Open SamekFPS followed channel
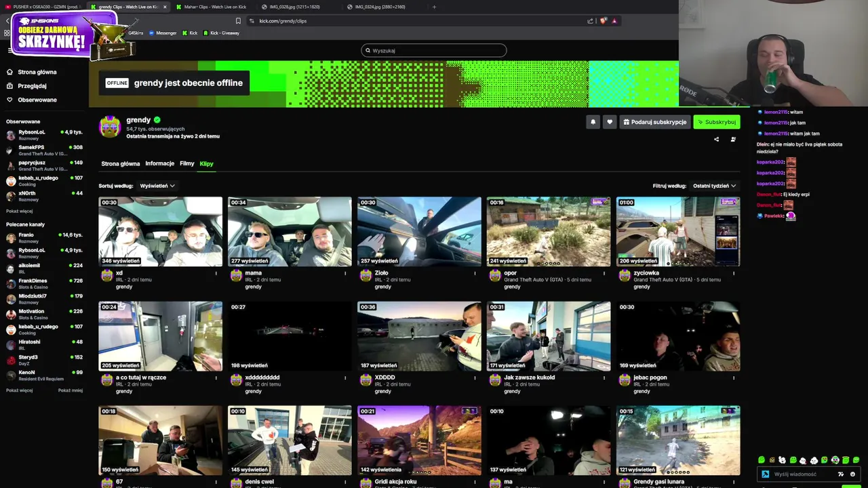Screen dimensions: 868x488 (x=44, y=150)
